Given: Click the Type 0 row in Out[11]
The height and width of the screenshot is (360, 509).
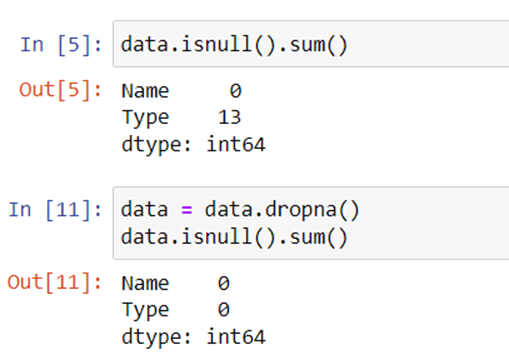Looking at the screenshot, I should (x=176, y=310).
